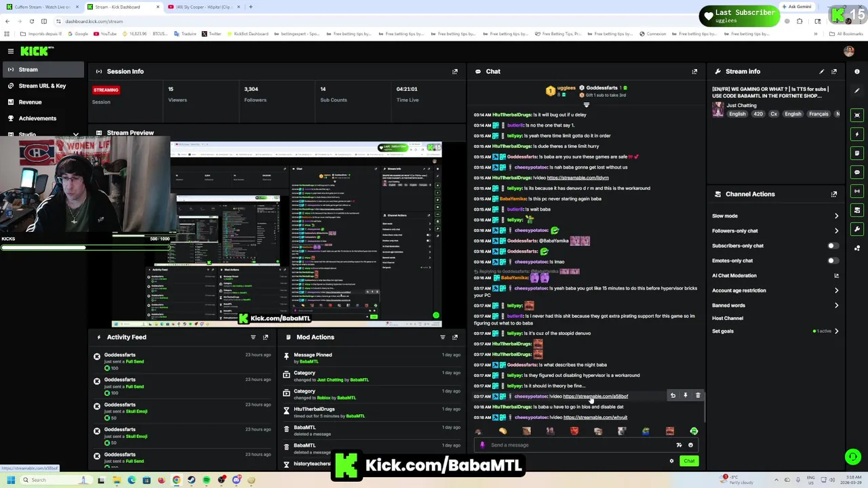Pop out the Channel Actions panel
Screen dimensions: 868x488
(x=834, y=194)
